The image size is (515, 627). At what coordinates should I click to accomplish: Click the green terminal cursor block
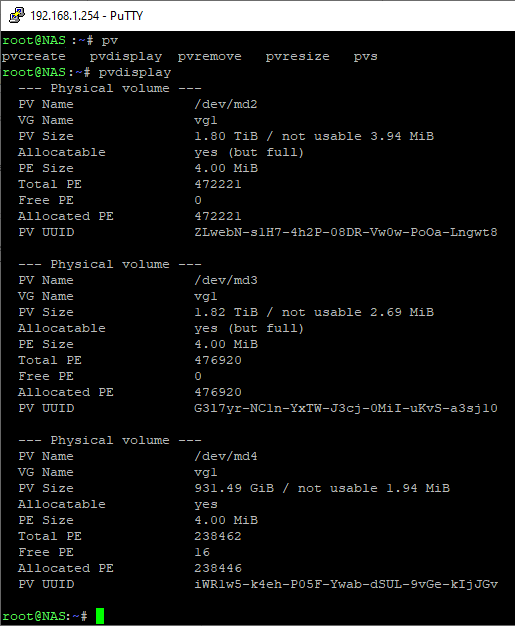[x=100, y=616]
